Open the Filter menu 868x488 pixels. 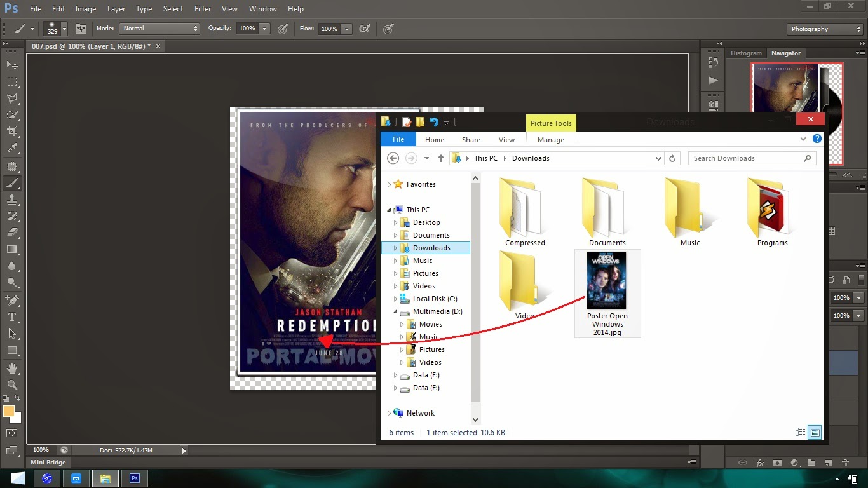coord(203,9)
